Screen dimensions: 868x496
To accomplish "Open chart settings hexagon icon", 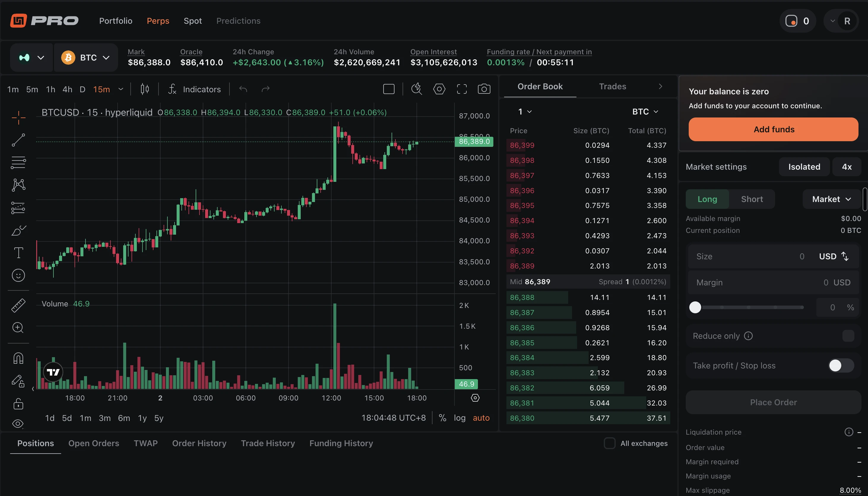I will (x=439, y=89).
